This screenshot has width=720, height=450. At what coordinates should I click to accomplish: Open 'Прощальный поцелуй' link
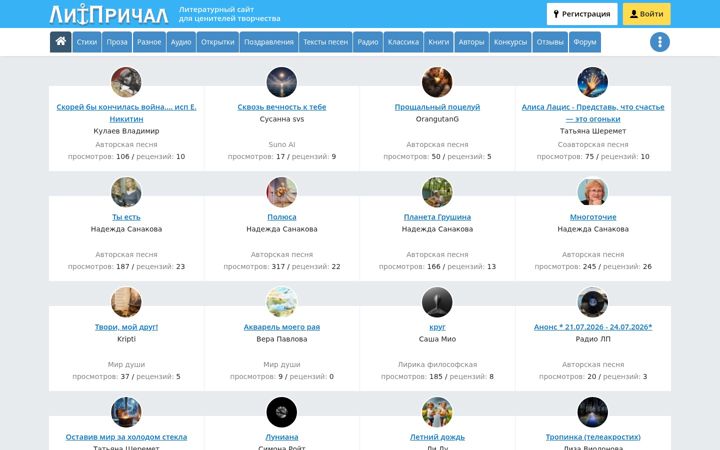(x=437, y=107)
